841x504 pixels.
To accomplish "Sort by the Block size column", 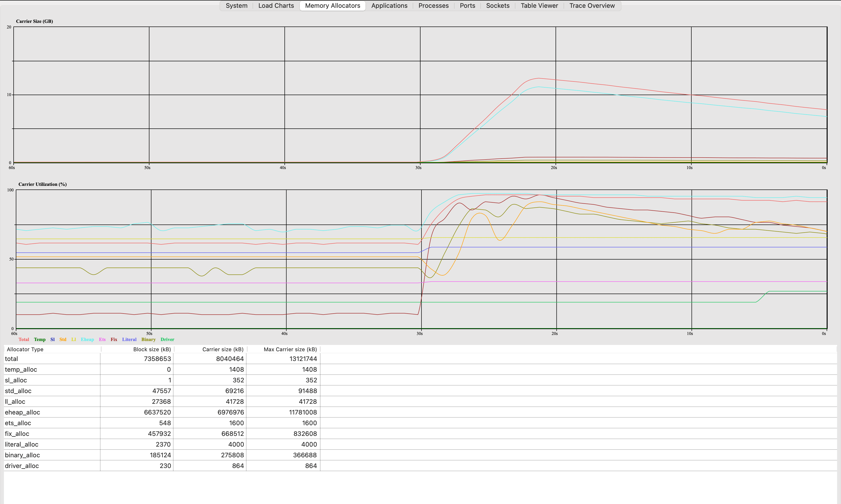I will pos(152,349).
